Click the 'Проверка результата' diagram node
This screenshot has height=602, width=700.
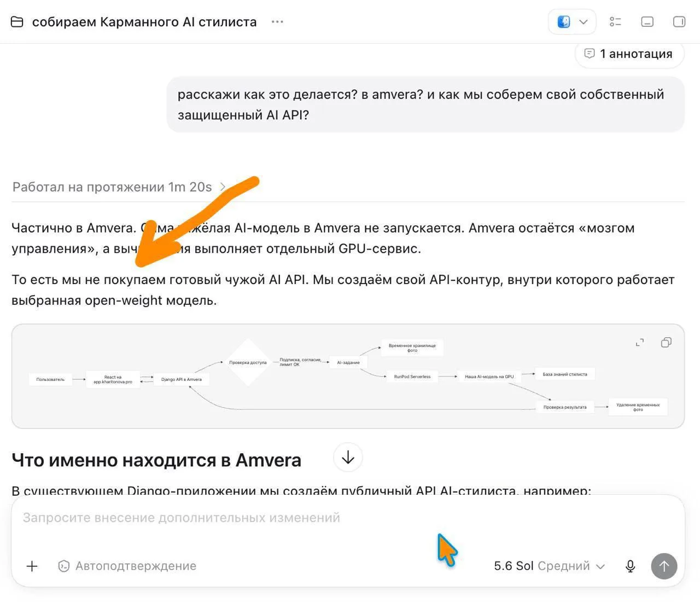(x=565, y=407)
